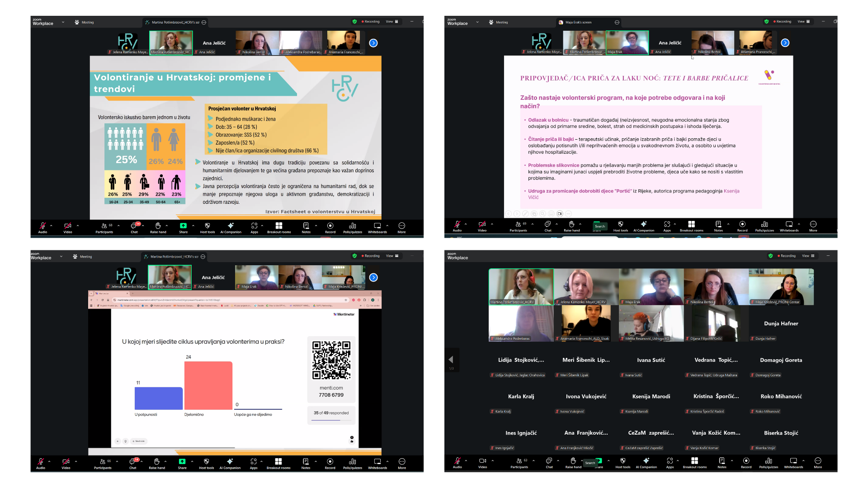Open Notes in the Mentimeter poll window
Viewport: 868px width, 488px height.
click(306, 463)
